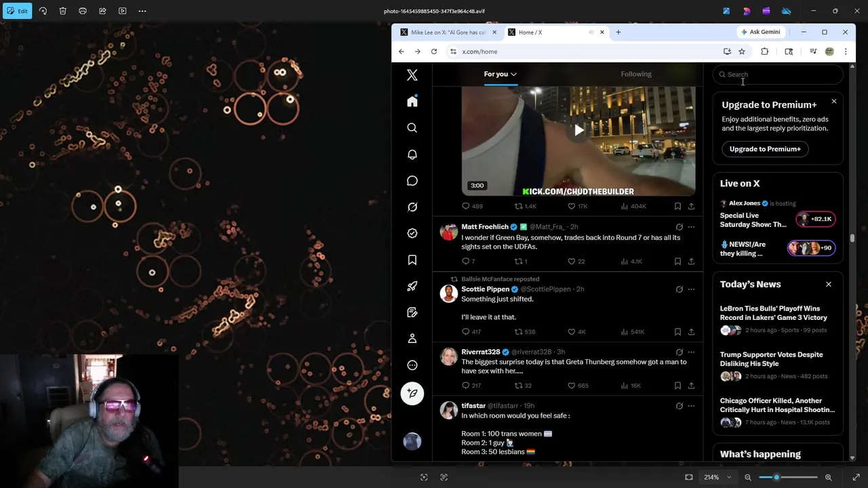Click the x.com/home address bar
The image size is (868, 488).
tap(583, 52)
